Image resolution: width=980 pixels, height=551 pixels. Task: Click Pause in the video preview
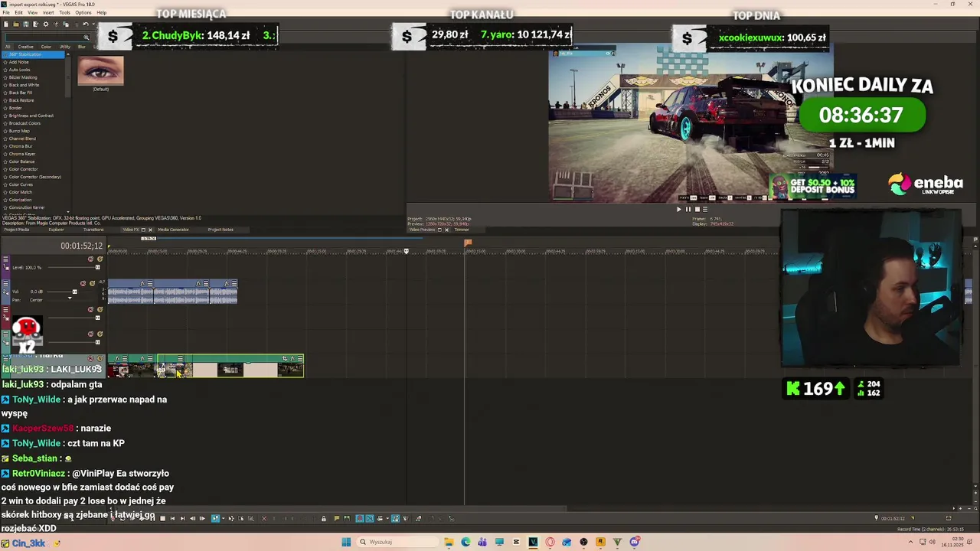point(688,209)
